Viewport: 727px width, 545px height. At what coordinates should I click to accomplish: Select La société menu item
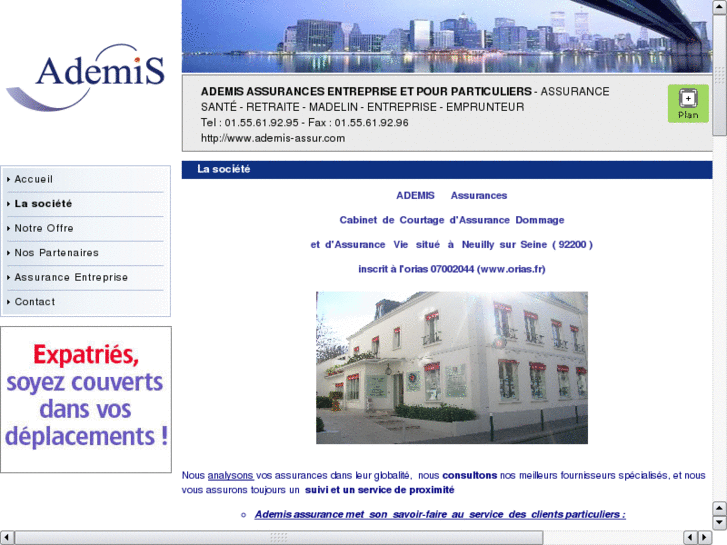pos(43,204)
